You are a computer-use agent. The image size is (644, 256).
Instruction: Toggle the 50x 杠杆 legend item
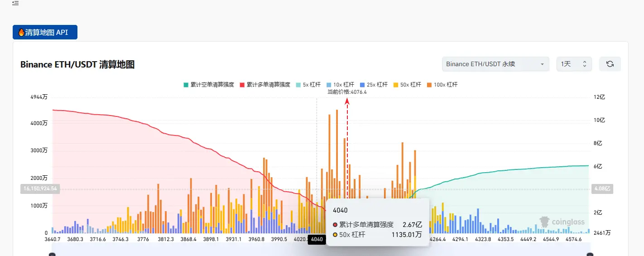coord(407,85)
